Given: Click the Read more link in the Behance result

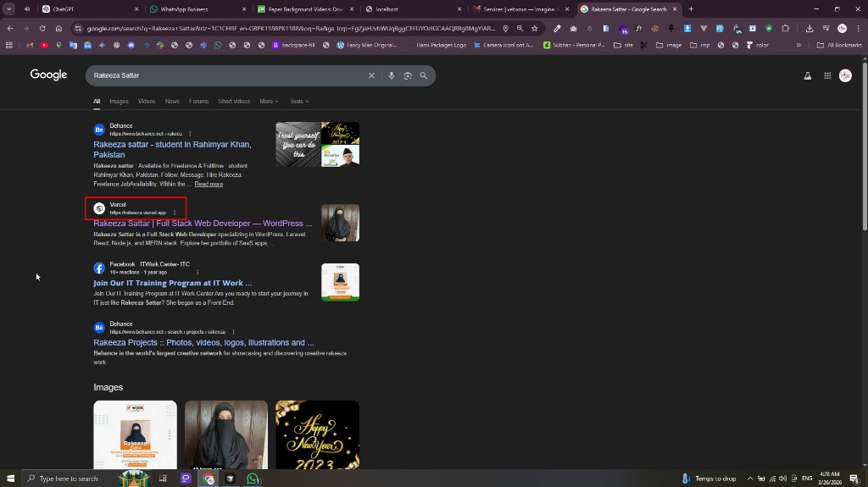Looking at the screenshot, I should (x=209, y=185).
